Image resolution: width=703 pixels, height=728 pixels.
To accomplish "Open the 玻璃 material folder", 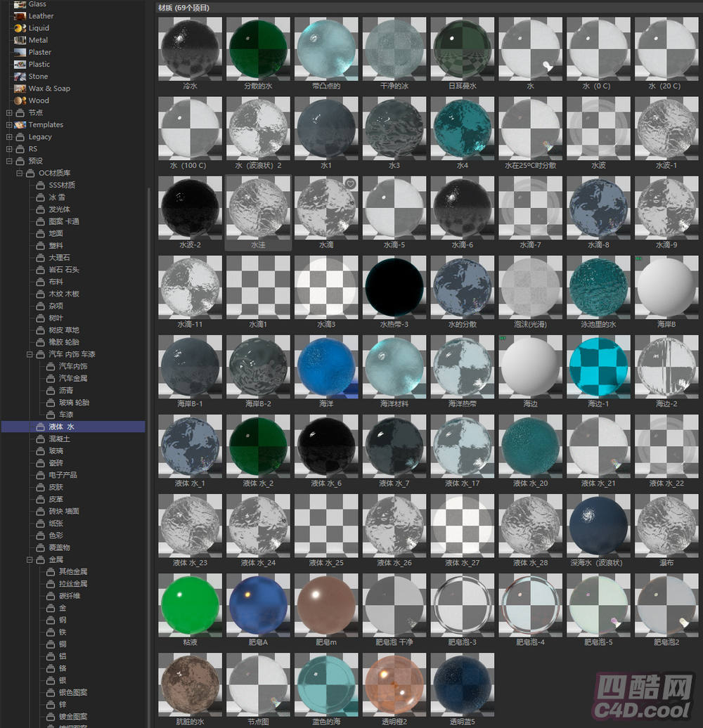I will (55, 451).
